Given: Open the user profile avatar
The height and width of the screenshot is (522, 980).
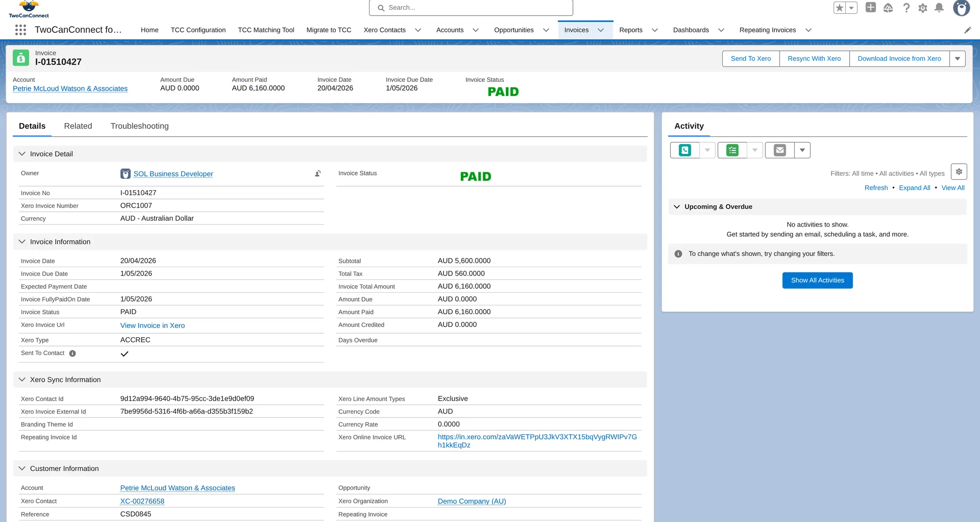Looking at the screenshot, I should point(961,8).
